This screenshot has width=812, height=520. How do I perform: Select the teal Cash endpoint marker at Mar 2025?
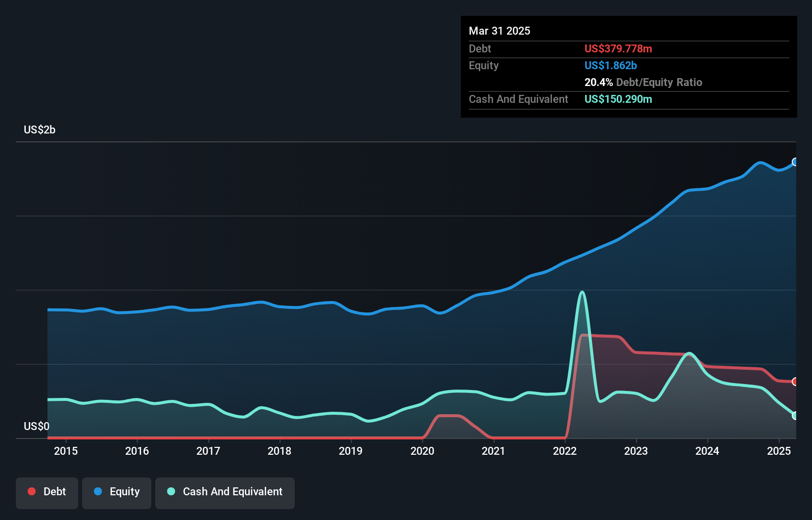coord(795,416)
